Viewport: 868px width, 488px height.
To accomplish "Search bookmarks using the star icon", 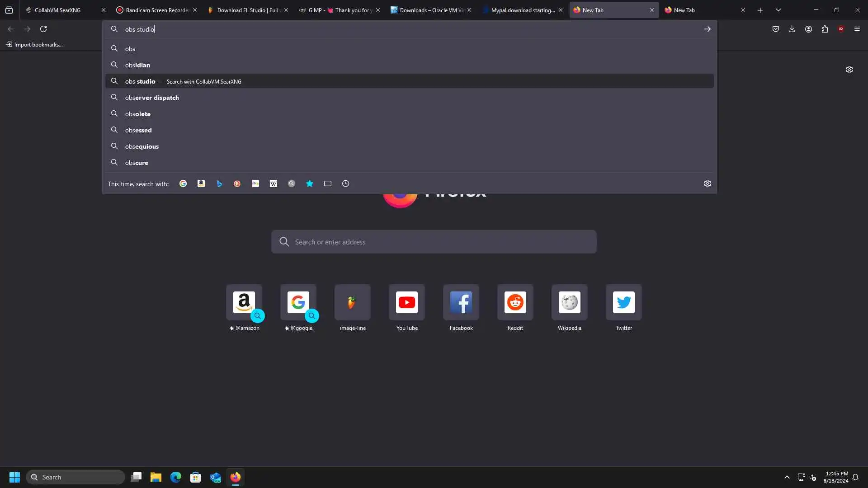I will (310, 183).
